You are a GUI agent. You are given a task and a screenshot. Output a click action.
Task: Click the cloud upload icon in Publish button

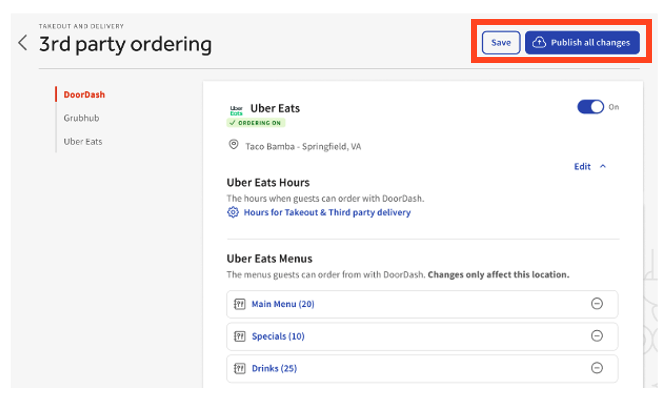pos(539,42)
